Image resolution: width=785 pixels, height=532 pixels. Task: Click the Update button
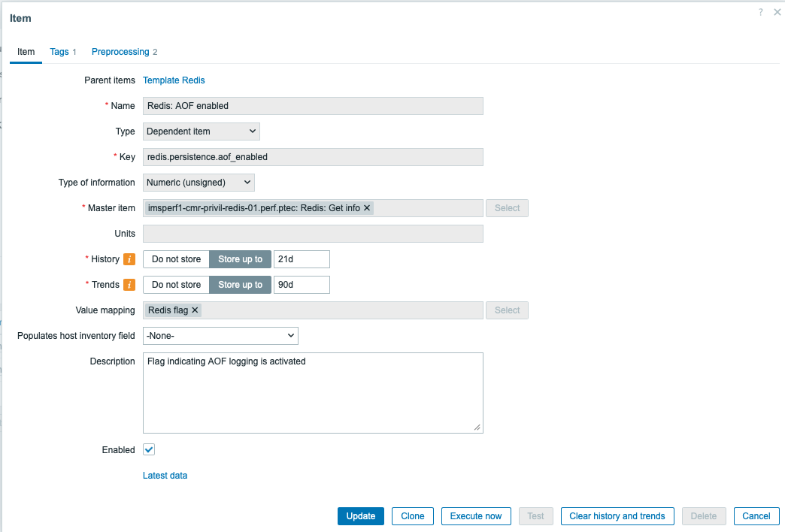pyautogui.click(x=361, y=516)
